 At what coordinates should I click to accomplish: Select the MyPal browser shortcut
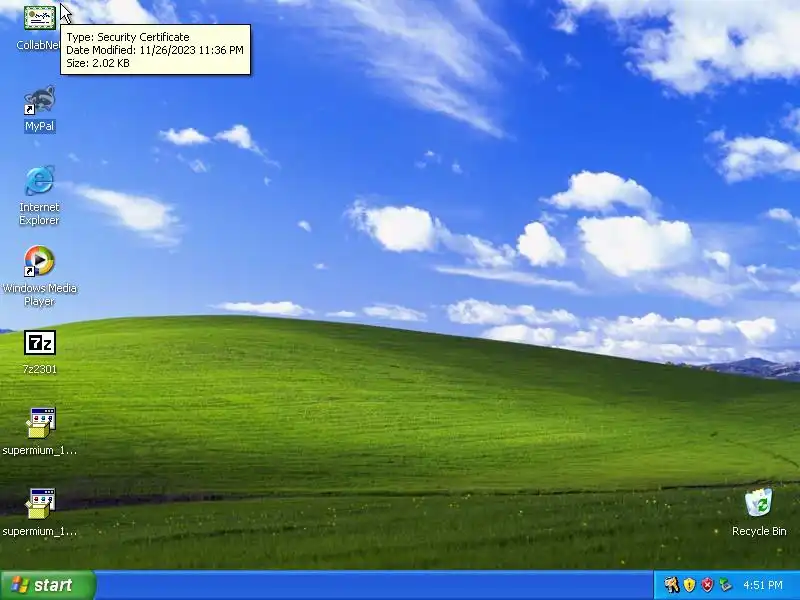click(x=39, y=100)
